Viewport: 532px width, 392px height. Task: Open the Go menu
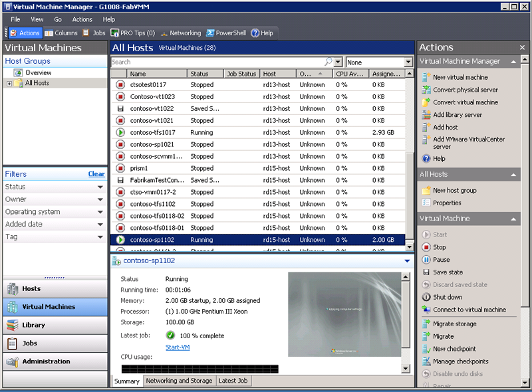[58, 19]
